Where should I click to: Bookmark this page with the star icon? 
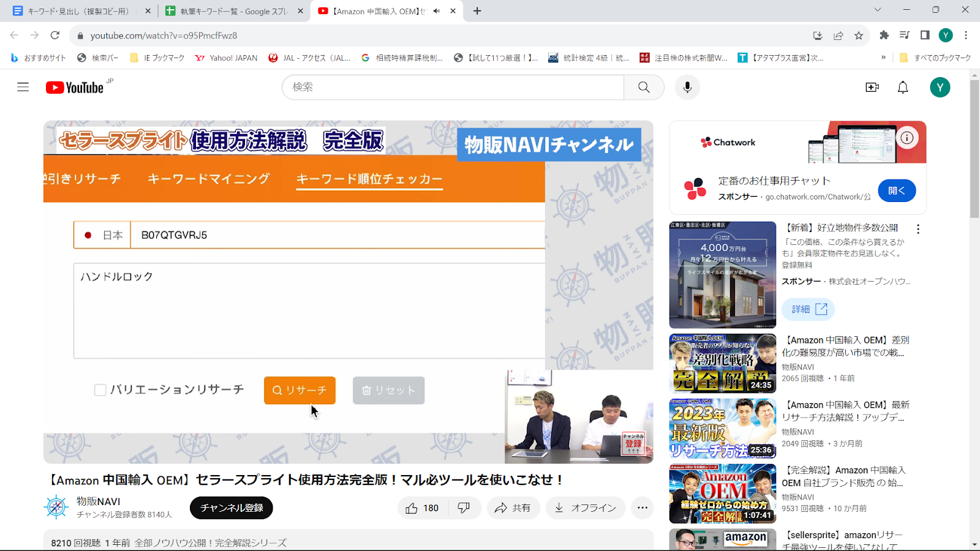[x=859, y=36]
